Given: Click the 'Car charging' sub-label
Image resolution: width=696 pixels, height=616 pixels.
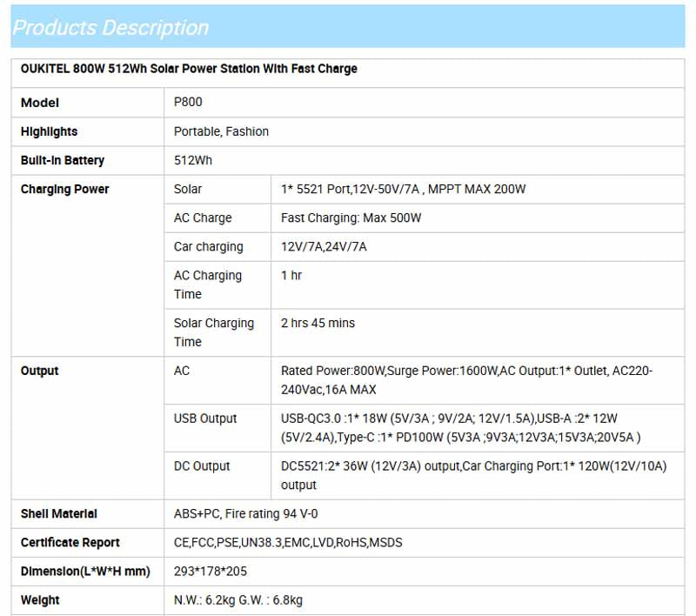Looking at the screenshot, I should click(209, 247).
